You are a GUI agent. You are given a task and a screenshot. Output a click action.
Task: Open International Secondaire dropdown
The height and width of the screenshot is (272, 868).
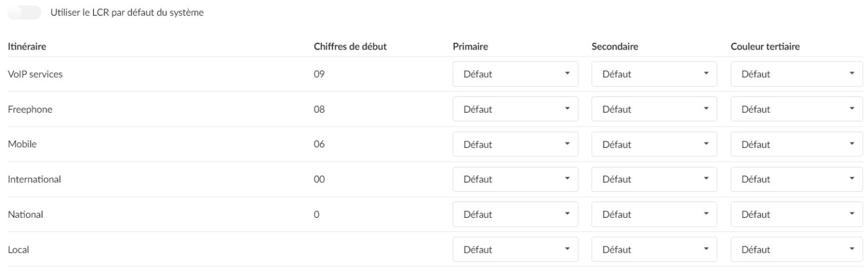tap(654, 179)
